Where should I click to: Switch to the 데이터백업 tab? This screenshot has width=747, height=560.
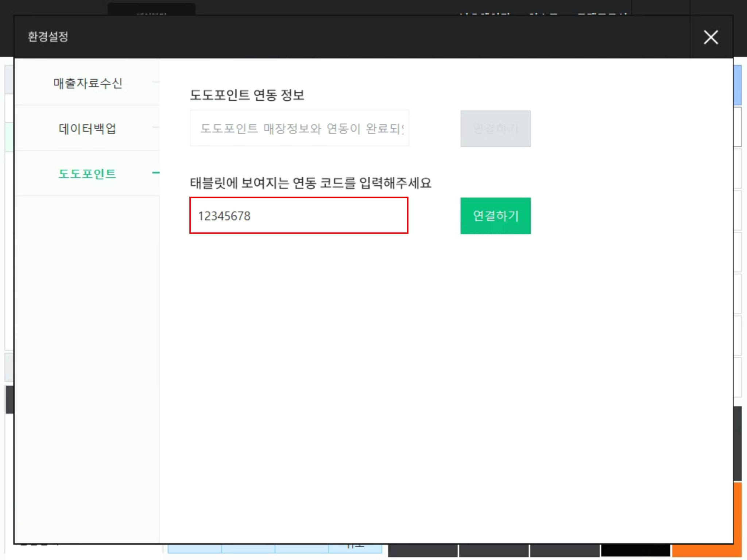pyautogui.click(x=88, y=128)
